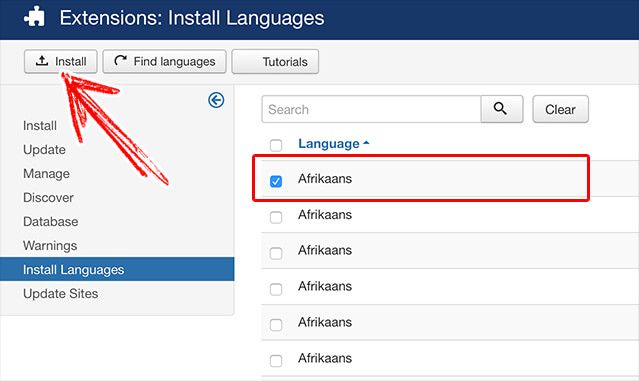The image size is (639, 381).
Task: Select the Install Languages sidebar item
Action: [x=117, y=269]
